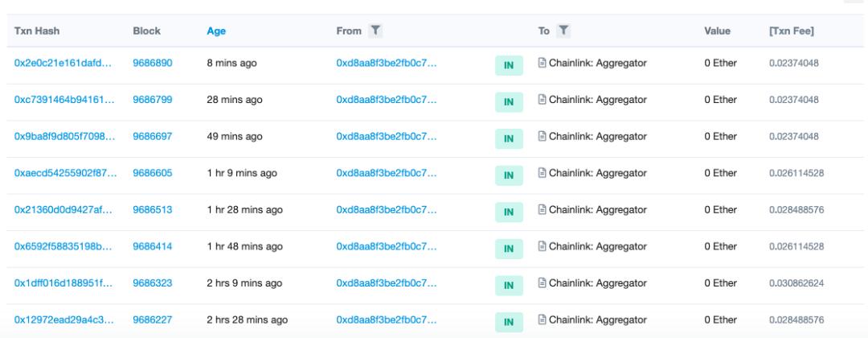The width and height of the screenshot is (868, 338).
Task: Click IN badge in block 9686414 row
Action: [509, 249]
